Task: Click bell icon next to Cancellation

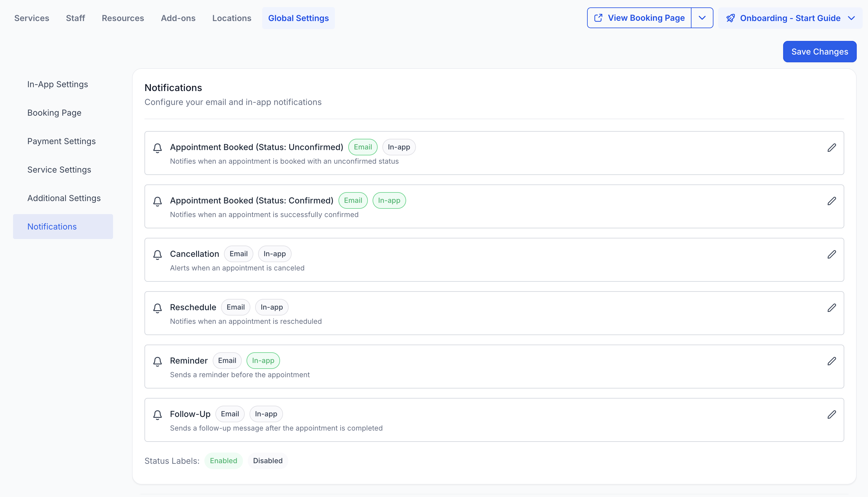Action: 158,255
